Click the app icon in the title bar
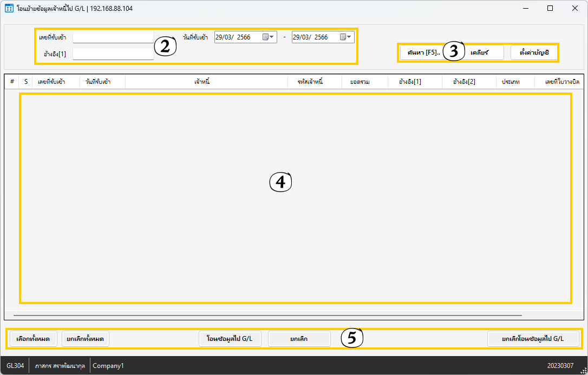The image size is (588, 375). tap(9, 9)
